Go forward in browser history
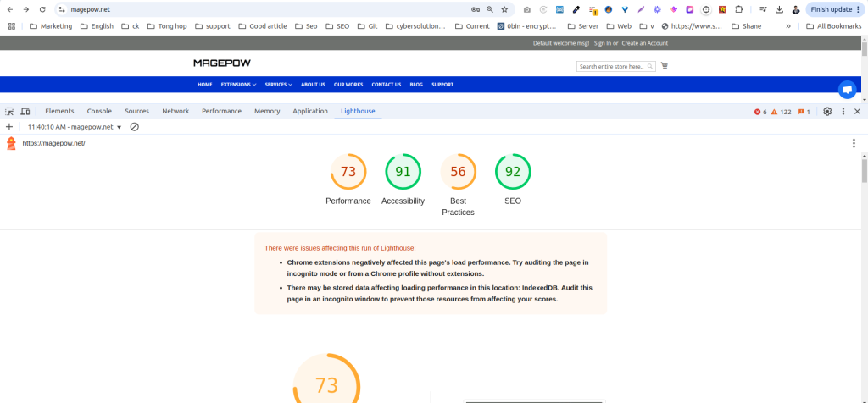This screenshot has width=868, height=403. click(26, 9)
